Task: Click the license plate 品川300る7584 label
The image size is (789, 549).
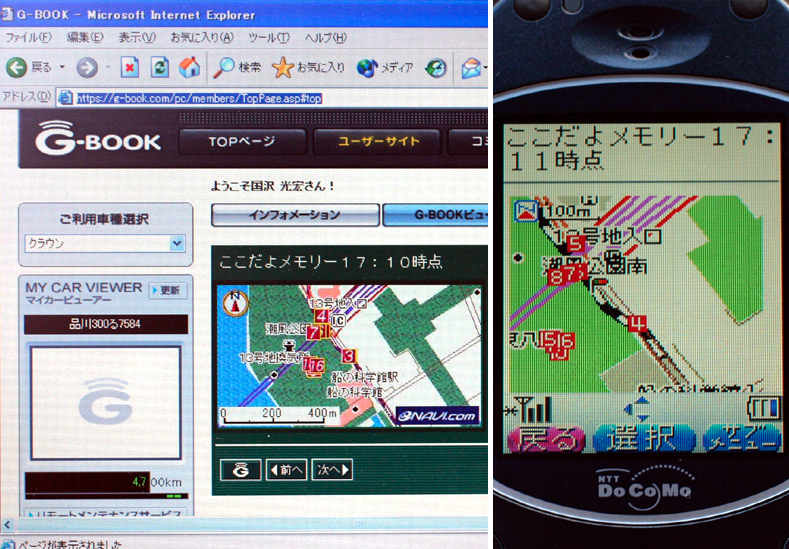Action: 106,324
